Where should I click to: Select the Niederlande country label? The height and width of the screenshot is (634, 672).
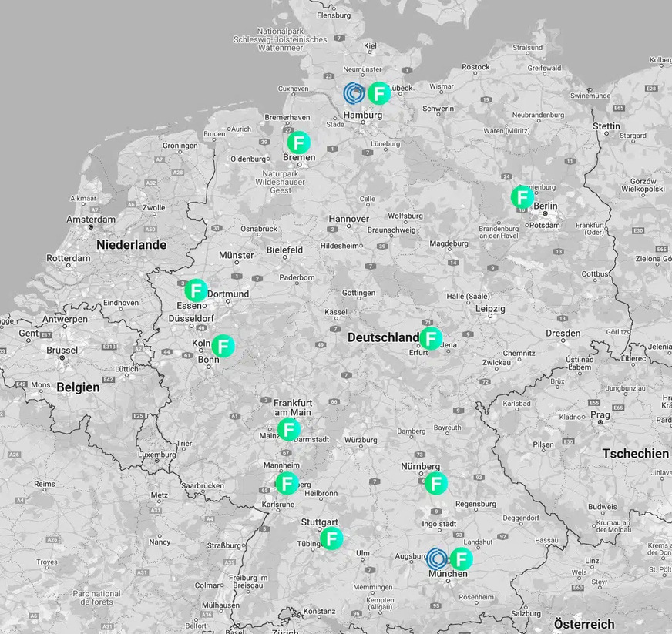[130, 244]
